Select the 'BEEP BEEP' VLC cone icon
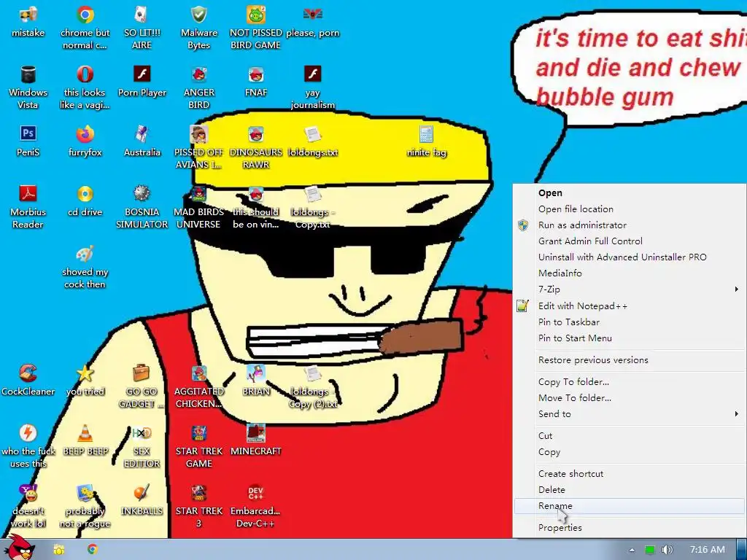 [x=85, y=440]
